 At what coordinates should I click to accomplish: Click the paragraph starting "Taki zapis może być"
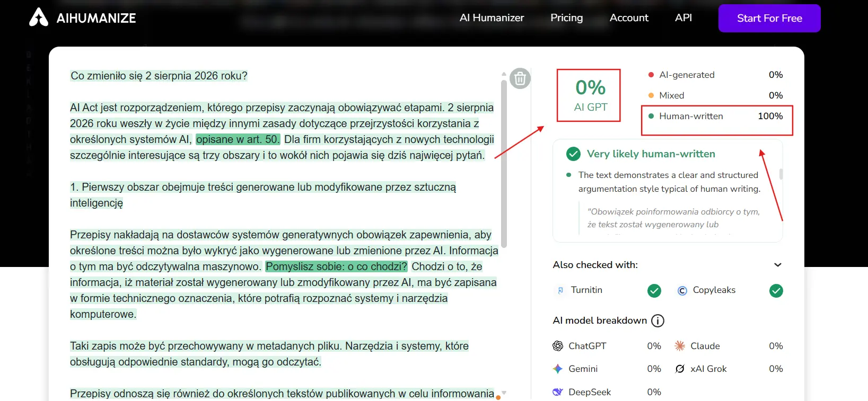pos(269,354)
